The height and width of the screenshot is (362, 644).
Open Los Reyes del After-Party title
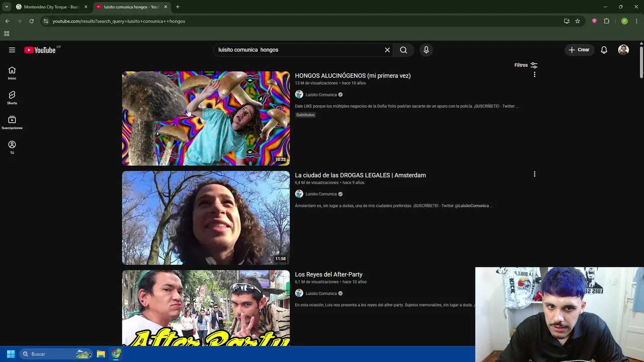329,275
